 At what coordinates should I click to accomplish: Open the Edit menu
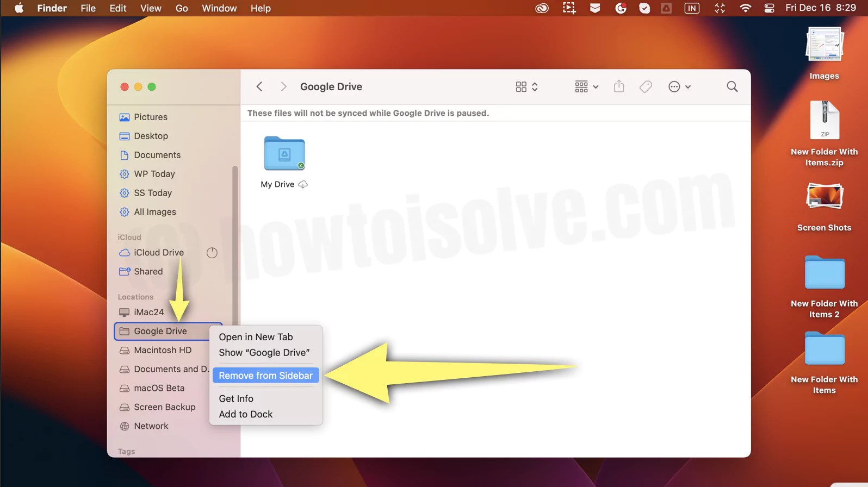pos(117,8)
